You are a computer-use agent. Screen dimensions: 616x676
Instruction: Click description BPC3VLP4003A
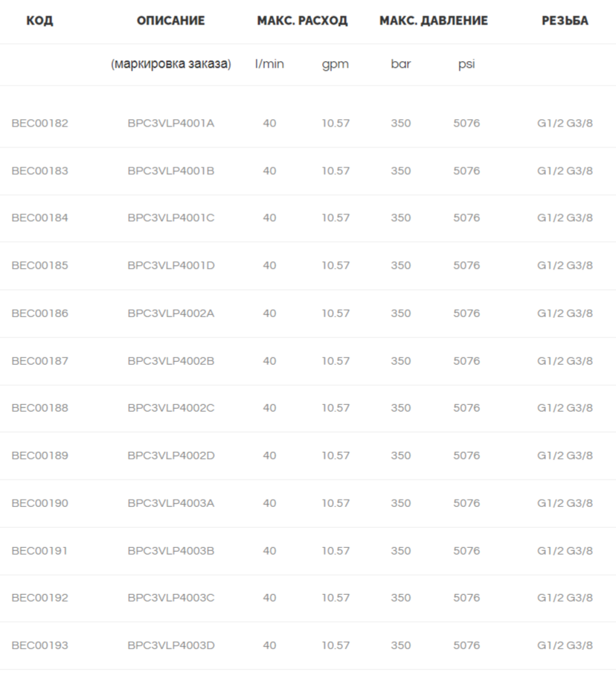(x=171, y=503)
